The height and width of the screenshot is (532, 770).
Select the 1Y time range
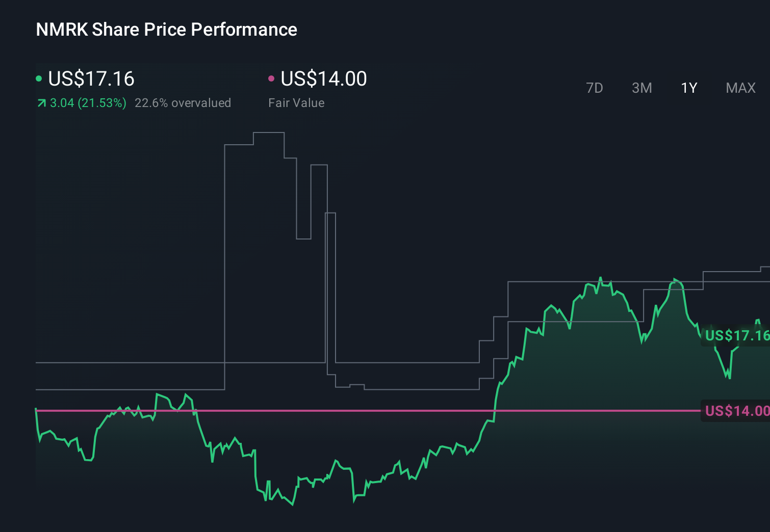pos(688,88)
